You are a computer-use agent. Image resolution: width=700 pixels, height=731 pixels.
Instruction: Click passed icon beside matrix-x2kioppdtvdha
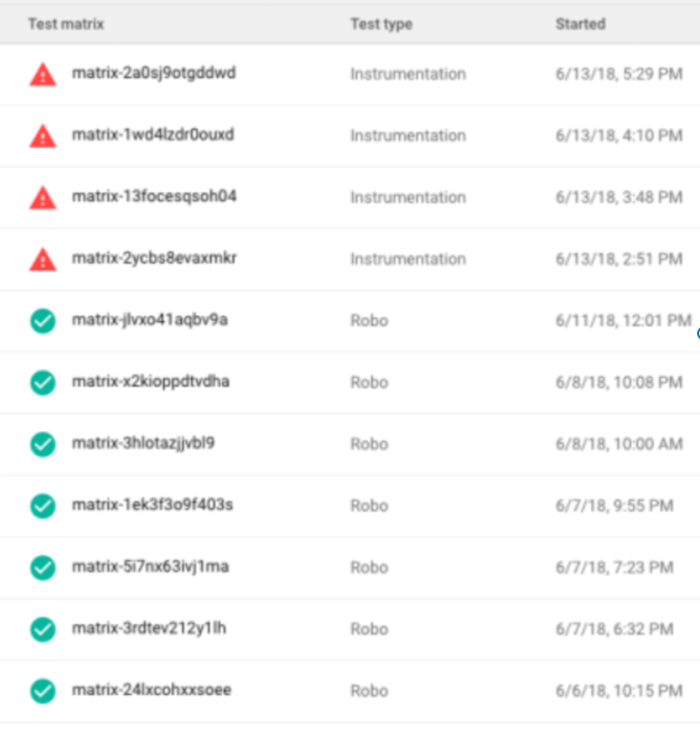(42, 382)
